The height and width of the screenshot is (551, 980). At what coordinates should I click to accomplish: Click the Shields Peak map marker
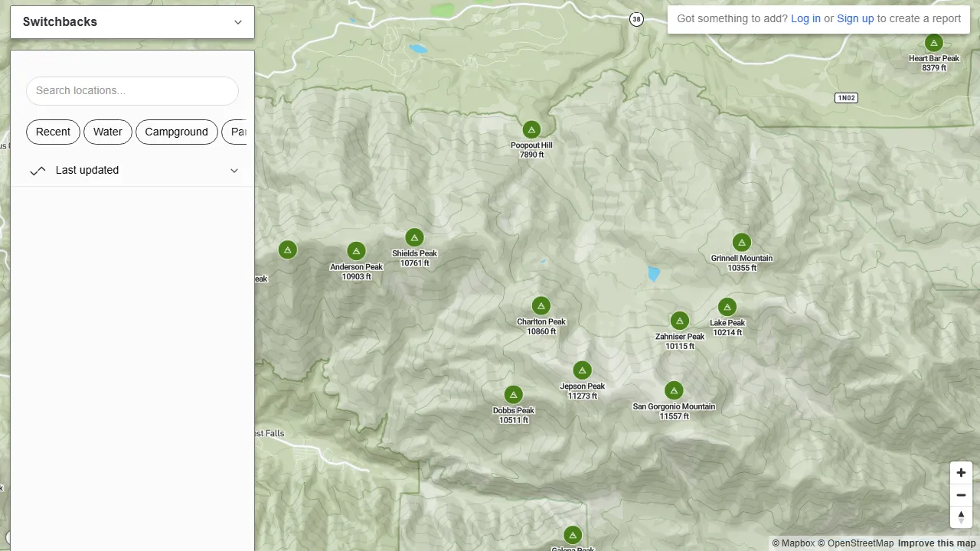(414, 237)
